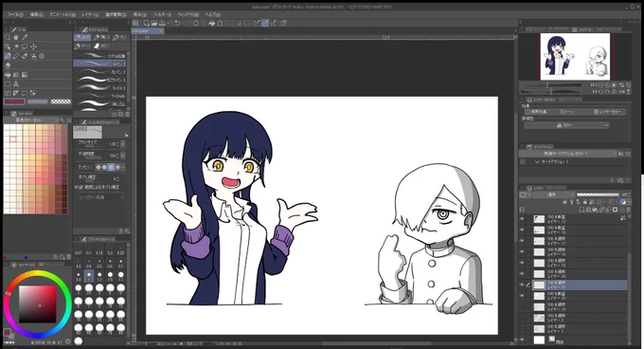Select the Pencil tool in tool palette
This screenshot has width=644, height=349.
tap(16, 56)
